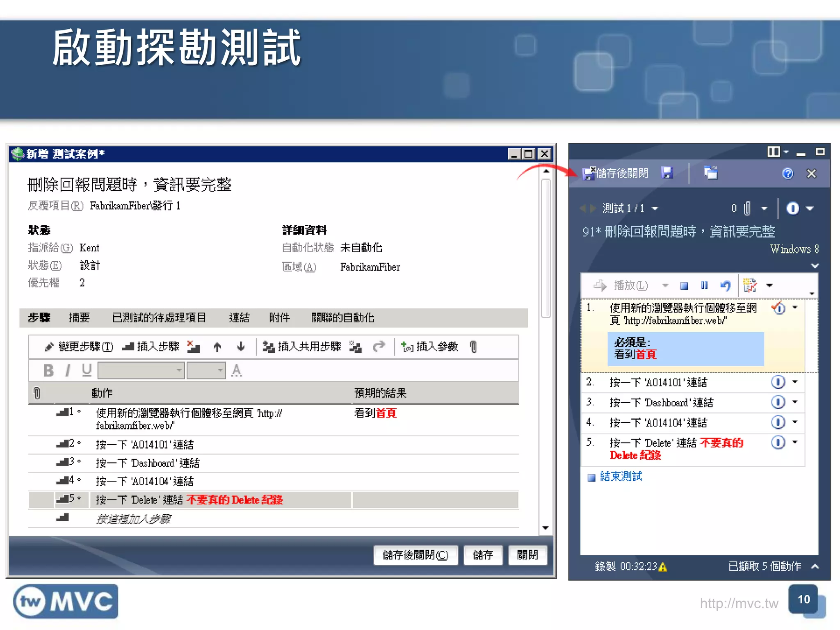This screenshot has height=630, width=840.
Task: Click step 2 'A014101' status icon
Action: click(x=778, y=382)
